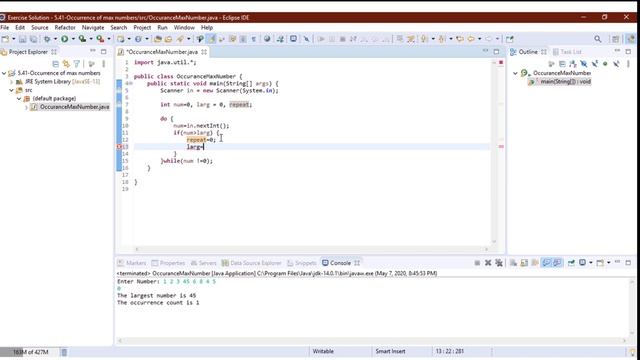Select the Java perspective icon at far right
This screenshot has height=360, width=640.
pyautogui.click(x=631, y=39)
